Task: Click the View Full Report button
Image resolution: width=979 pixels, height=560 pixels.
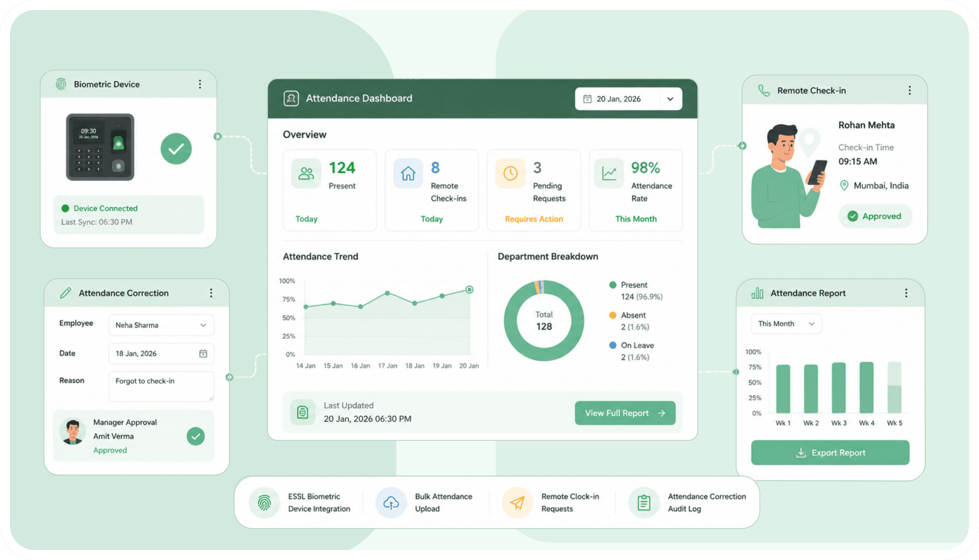Action: [x=625, y=413]
